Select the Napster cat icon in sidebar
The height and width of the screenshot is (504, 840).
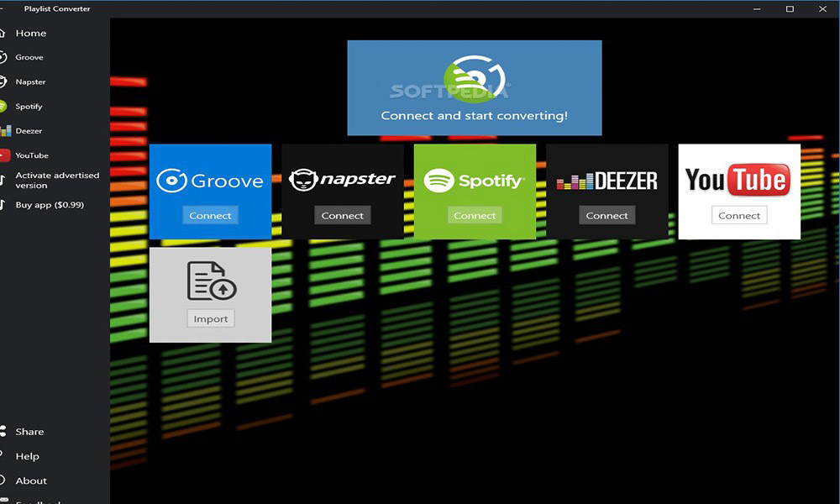(3, 82)
